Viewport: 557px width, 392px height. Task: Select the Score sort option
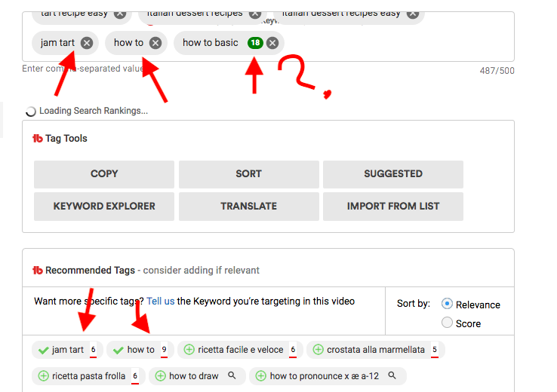[447, 323]
